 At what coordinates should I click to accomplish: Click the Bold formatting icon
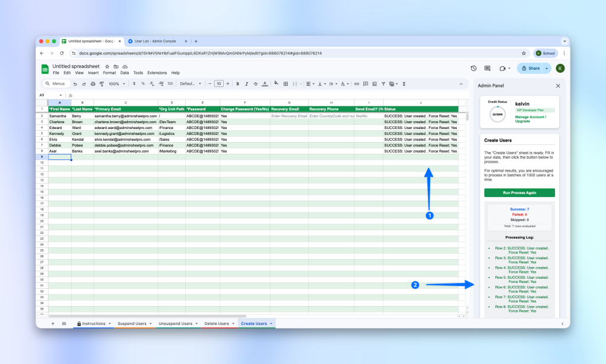(238, 84)
